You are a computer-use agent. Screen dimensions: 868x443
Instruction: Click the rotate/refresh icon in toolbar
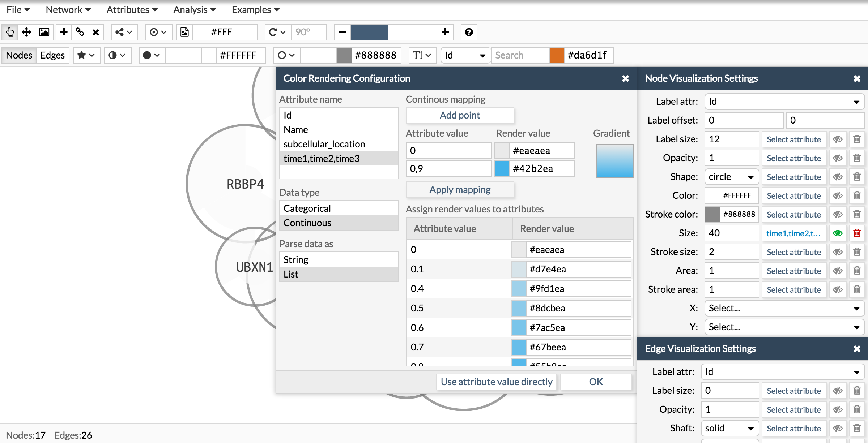[273, 32]
